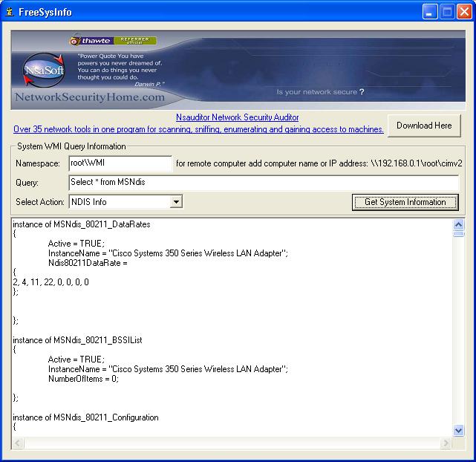Open the 'Over 35 network tools' link
Screen dimensions: 476x462
click(x=198, y=129)
